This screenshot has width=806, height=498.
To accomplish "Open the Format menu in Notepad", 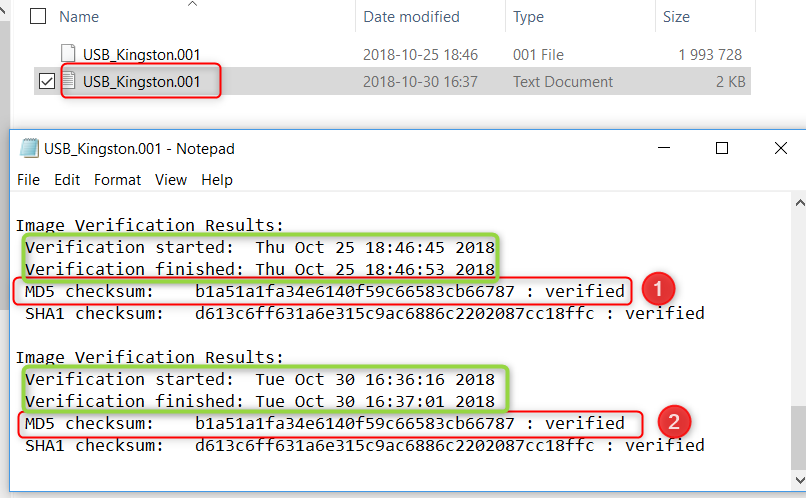I will pos(117,180).
